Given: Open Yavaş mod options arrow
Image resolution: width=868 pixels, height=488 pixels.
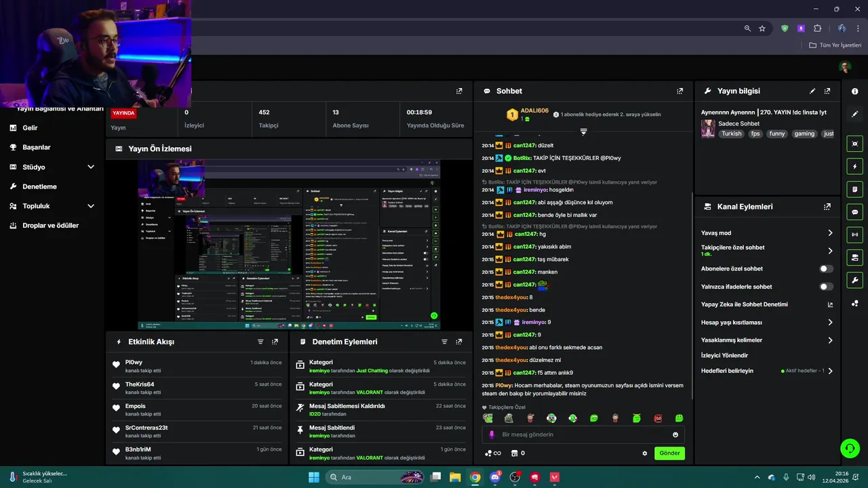Looking at the screenshot, I should (830, 233).
